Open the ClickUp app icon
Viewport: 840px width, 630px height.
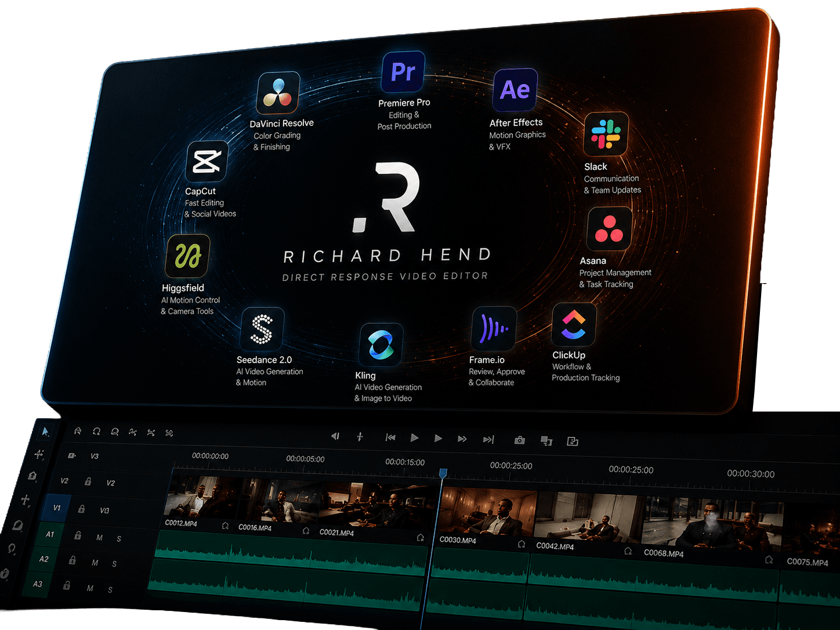[x=574, y=324]
